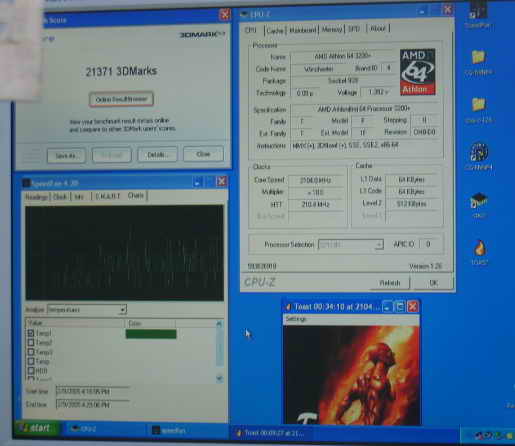Switch to Readings tab in SpeedFan
This screenshot has height=446, width=515.
37,197
